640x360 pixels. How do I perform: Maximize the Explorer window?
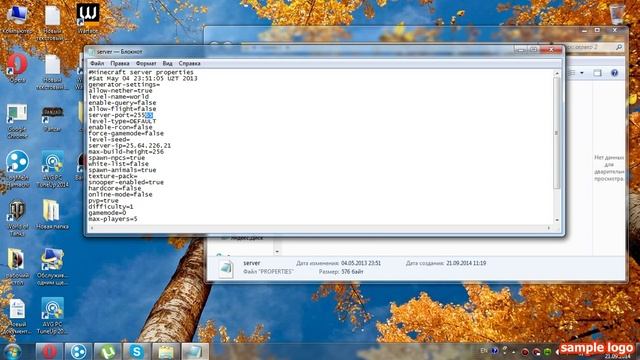point(597,30)
